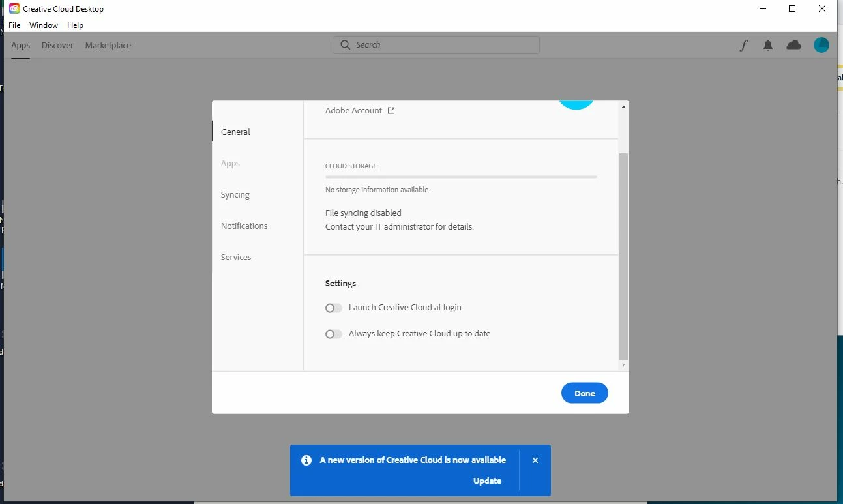The width and height of the screenshot is (843, 504).
Task: Open the Adobe Account link
Action: [x=353, y=110]
